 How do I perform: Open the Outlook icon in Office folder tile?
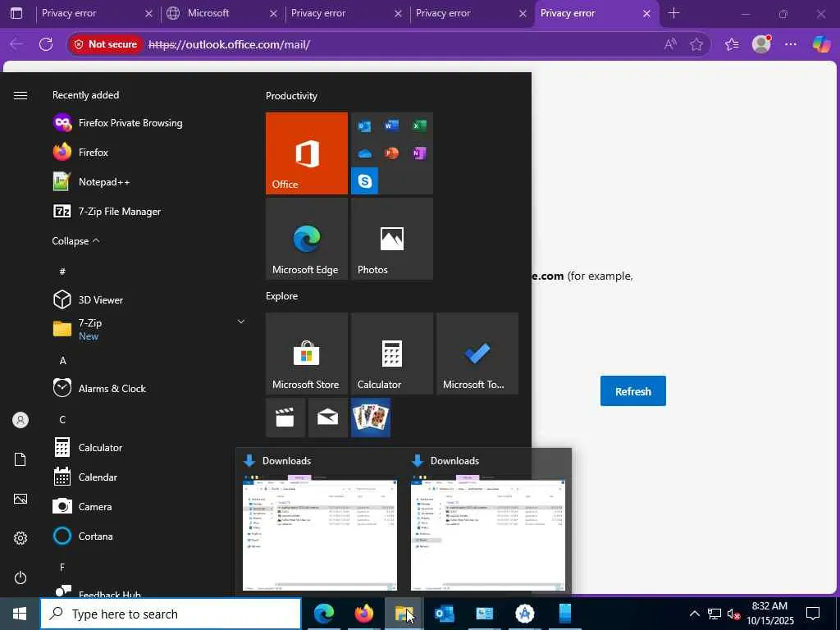[364, 126]
